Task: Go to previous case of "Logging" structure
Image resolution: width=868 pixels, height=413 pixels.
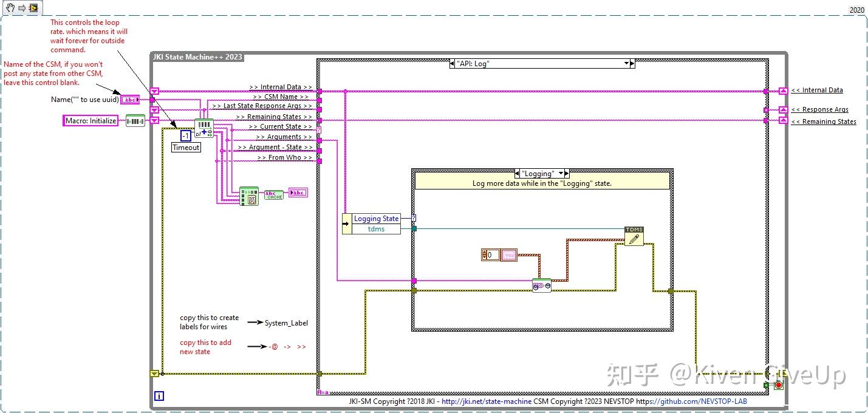Action: click(x=517, y=173)
